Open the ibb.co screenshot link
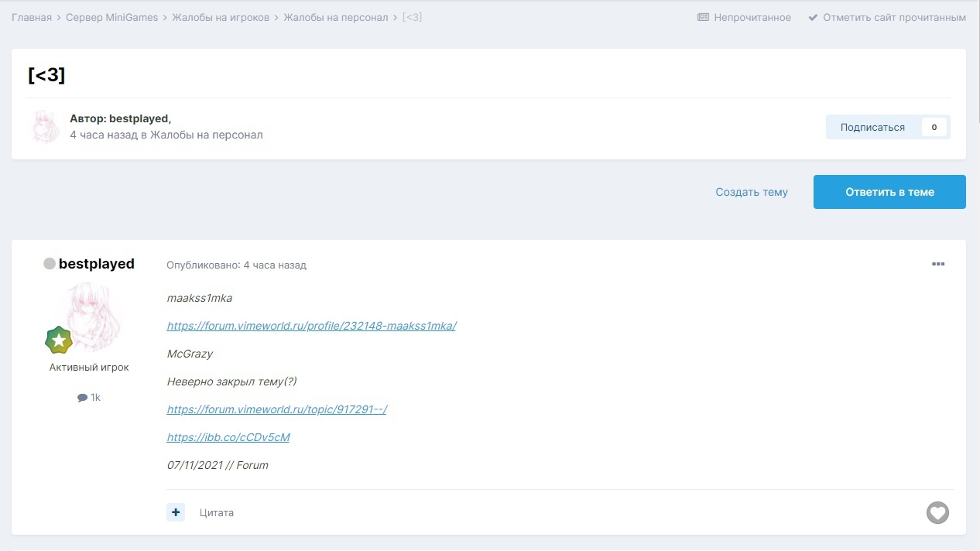This screenshot has height=551, width=980. (228, 437)
